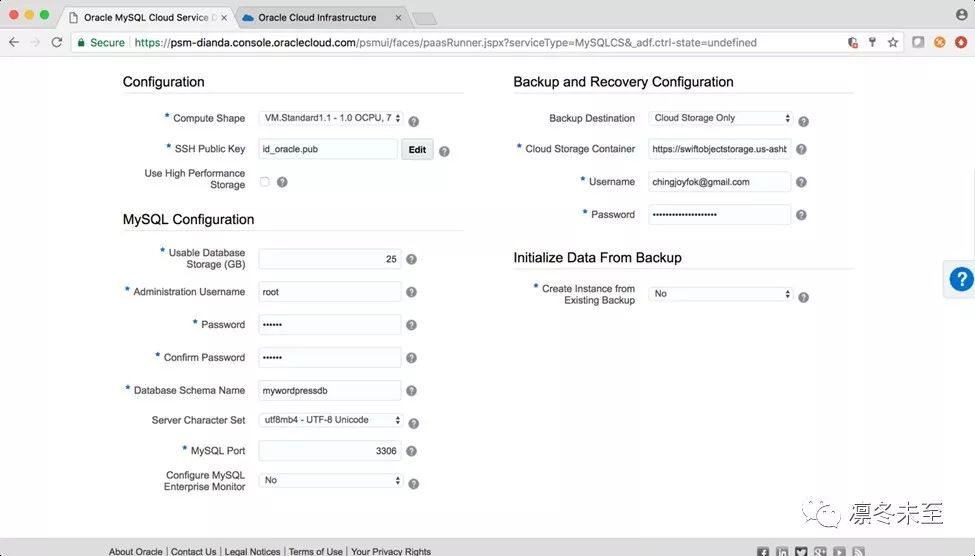Click Cloud Storage Container field
This screenshot has width=975, height=556.
click(x=719, y=149)
